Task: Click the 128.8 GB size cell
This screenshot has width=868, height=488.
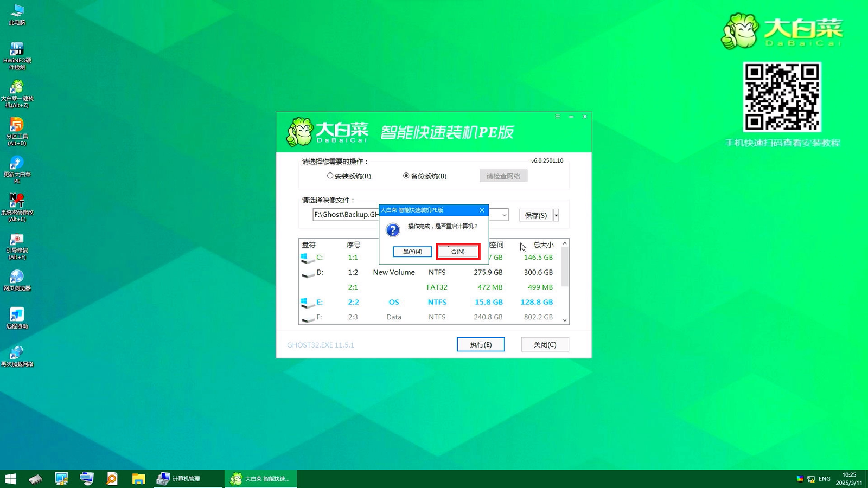Action: tap(537, 302)
